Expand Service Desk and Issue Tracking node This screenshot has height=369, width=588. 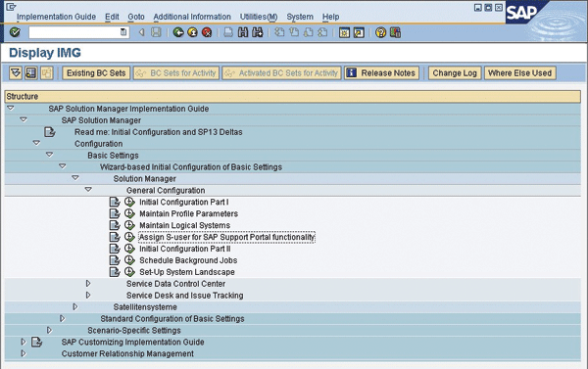88,296
